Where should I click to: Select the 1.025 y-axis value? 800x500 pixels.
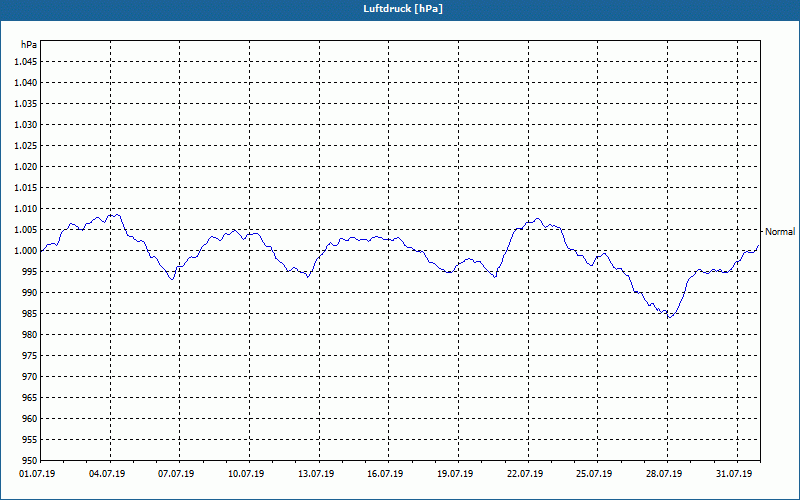click(27, 145)
